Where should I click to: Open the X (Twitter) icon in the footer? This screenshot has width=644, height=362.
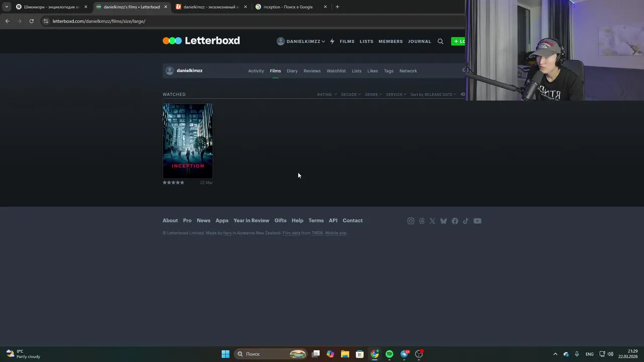[432, 221]
